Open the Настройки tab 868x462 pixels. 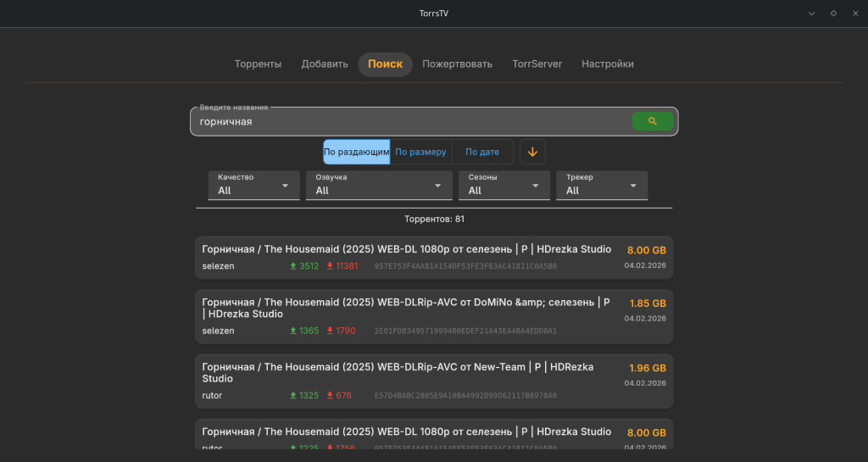click(x=607, y=64)
